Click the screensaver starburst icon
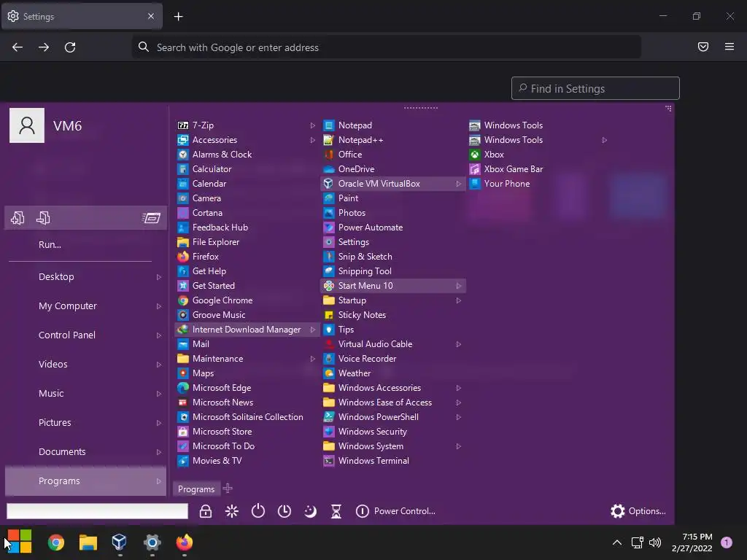Viewport: 747px width, 560px height. pyautogui.click(x=231, y=511)
